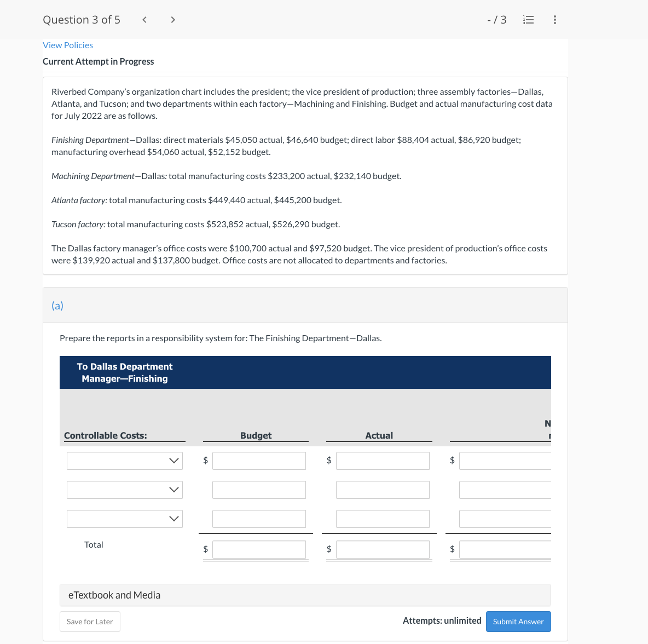The image size is (648, 644).
Task: Open the first Controllable Costs dropdown
Action: pyautogui.click(x=124, y=461)
